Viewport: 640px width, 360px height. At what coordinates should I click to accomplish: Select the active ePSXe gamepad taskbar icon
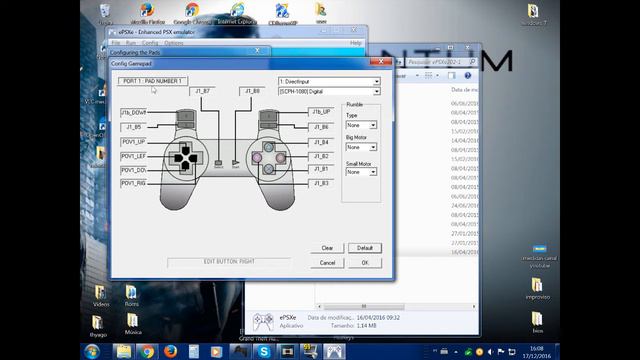[x=334, y=351]
